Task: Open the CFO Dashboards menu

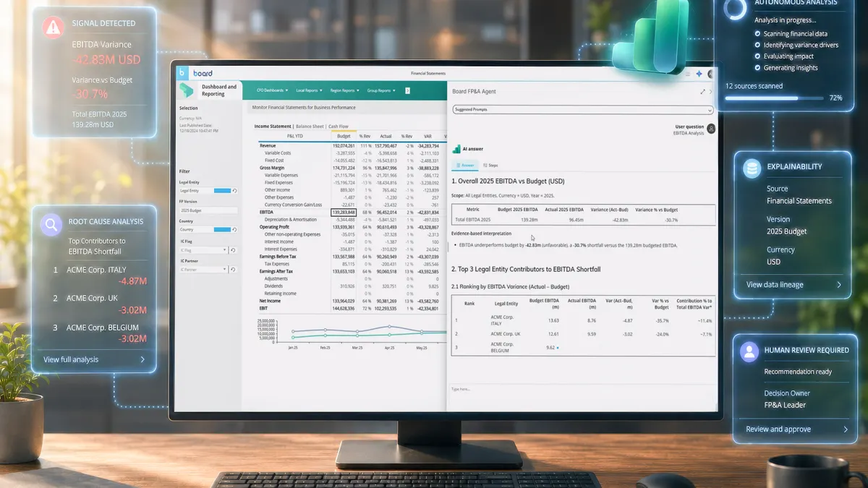Action: coord(273,90)
